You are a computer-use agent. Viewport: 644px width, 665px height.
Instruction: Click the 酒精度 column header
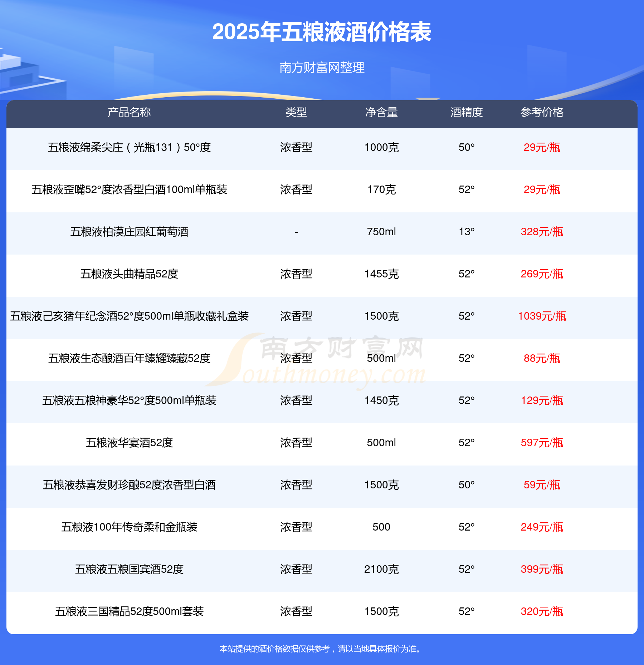pos(467,112)
